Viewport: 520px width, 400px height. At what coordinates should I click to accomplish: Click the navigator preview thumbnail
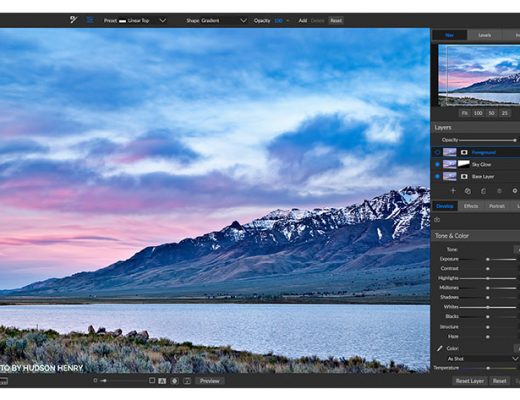point(479,75)
